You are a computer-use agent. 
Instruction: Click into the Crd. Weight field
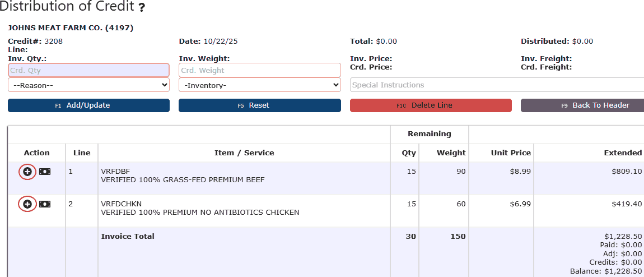pyautogui.click(x=259, y=70)
